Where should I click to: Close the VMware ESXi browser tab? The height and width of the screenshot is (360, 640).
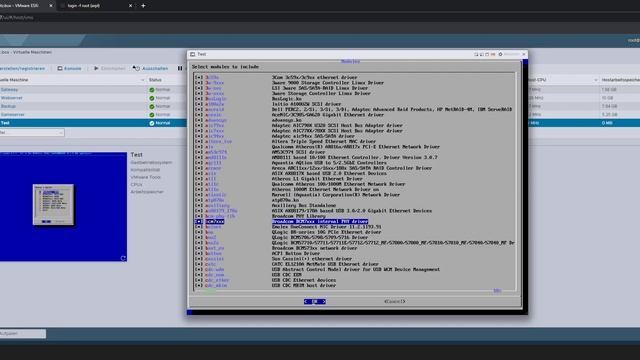tap(51, 6)
